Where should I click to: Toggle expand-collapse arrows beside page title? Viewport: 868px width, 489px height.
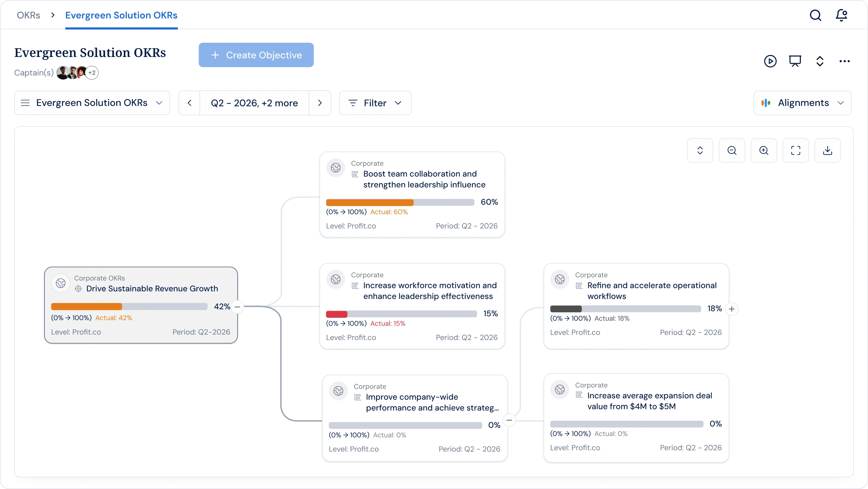[x=820, y=61]
